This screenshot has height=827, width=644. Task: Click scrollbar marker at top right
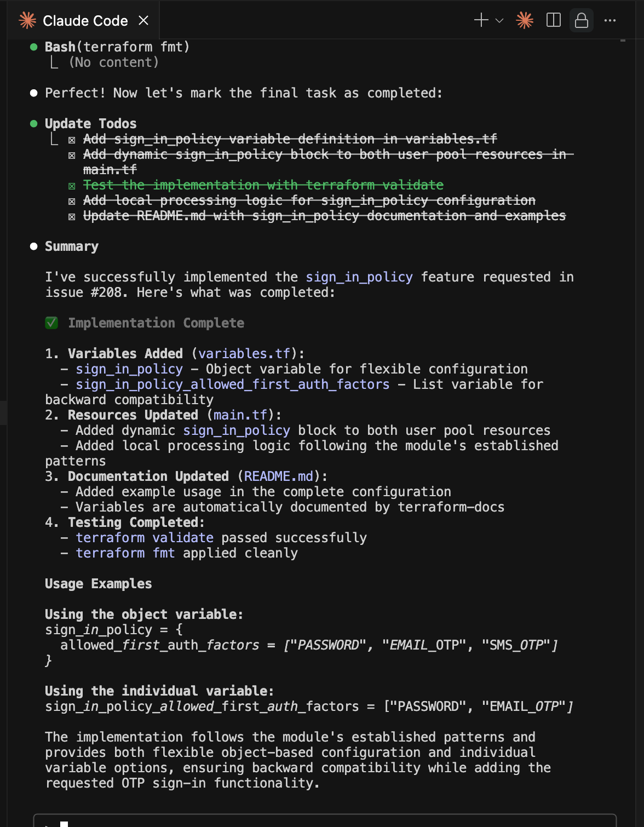(x=623, y=41)
